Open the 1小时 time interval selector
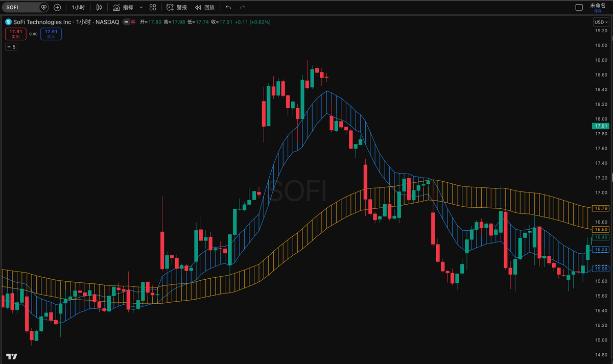 pos(78,8)
